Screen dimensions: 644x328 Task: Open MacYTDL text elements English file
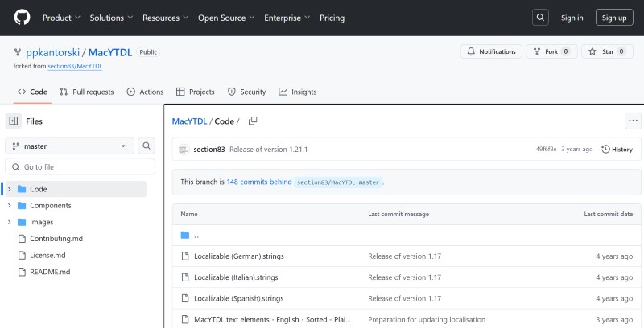click(x=272, y=320)
